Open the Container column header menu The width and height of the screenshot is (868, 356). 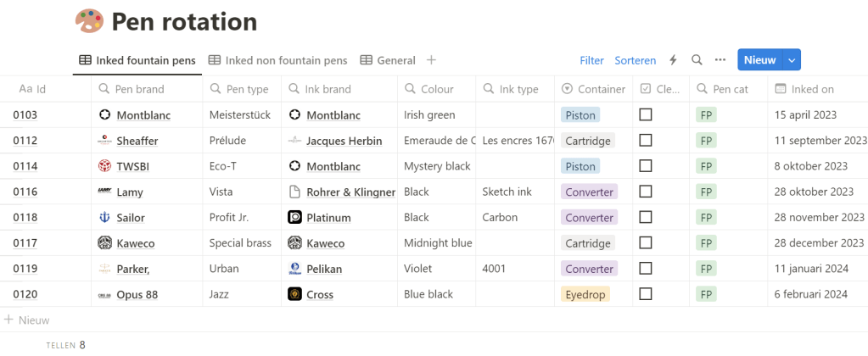(594, 89)
